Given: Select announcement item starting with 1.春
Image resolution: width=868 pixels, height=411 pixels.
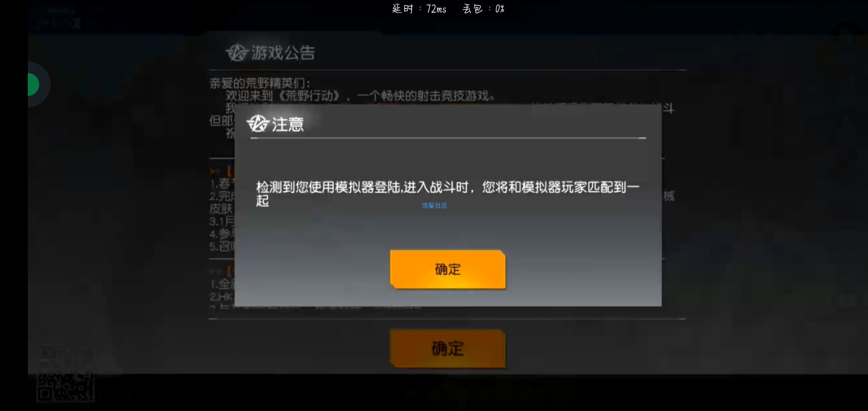Looking at the screenshot, I should coord(222,184).
